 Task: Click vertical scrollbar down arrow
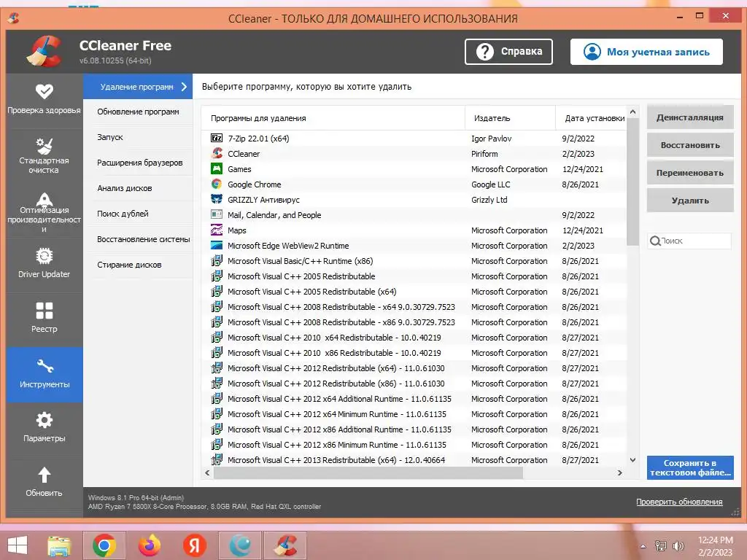click(x=632, y=460)
